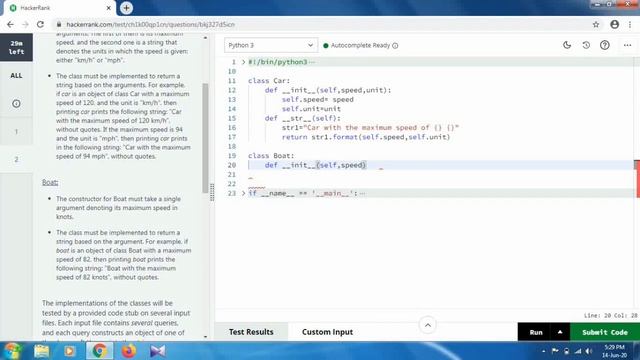Click taskbar clock 5:29 PM

pos(614,351)
